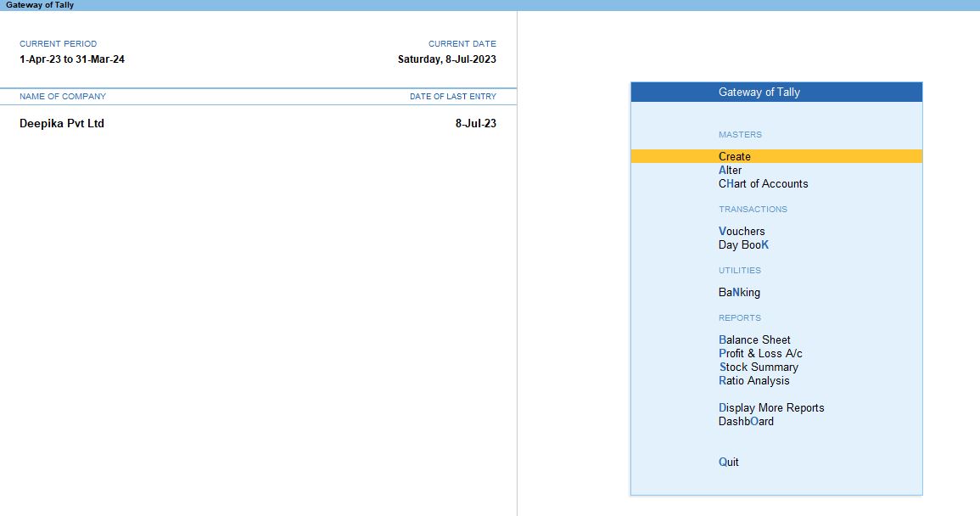View the Balance Sheet report

754,339
